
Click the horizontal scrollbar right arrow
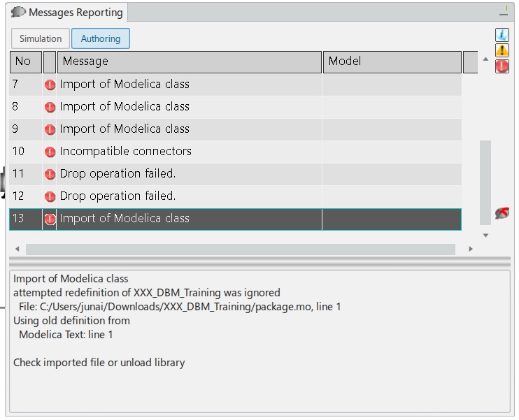[471, 249]
